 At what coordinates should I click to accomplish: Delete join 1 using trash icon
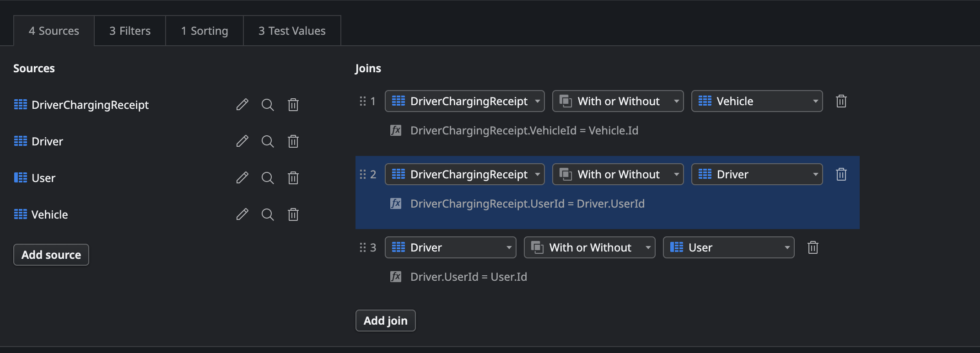[841, 101]
